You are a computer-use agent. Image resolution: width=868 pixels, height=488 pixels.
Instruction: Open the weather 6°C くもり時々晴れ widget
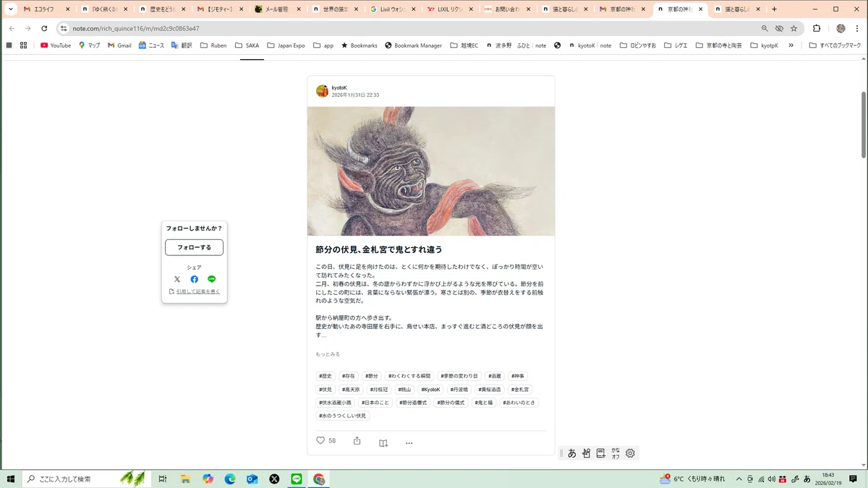[x=692, y=479]
